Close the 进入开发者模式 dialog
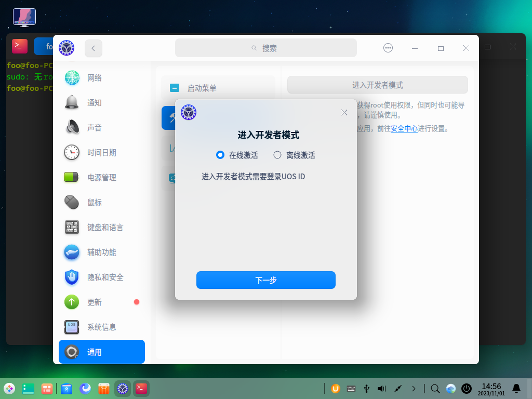This screenshot has height=399, width=532. click(343, 112)
